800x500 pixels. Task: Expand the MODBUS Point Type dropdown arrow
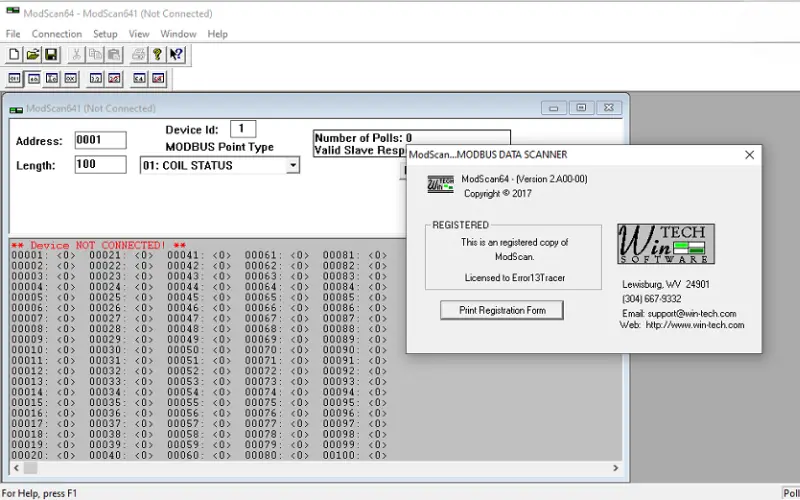tap(293, 165)
